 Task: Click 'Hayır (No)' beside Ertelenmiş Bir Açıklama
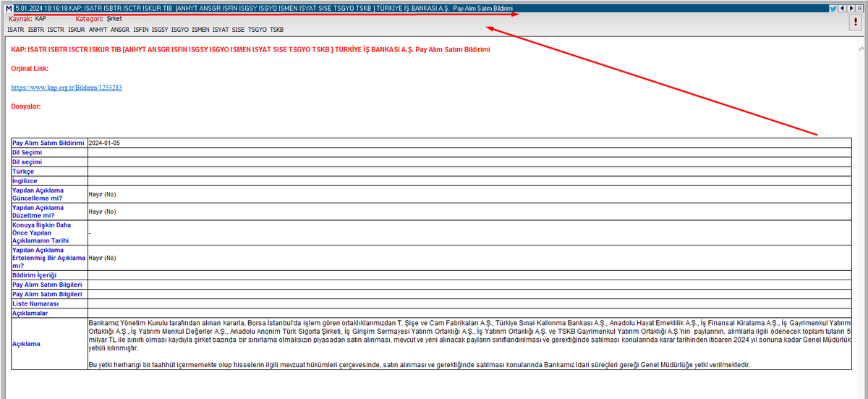coord(102,258)
